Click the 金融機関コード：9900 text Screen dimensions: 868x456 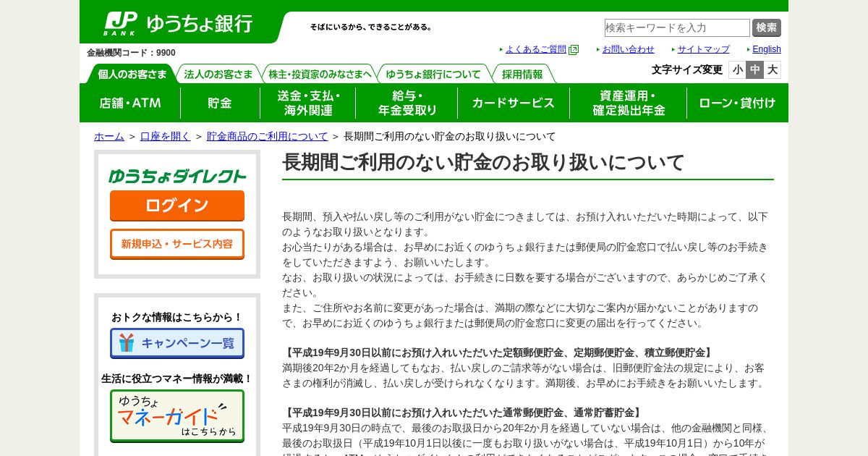131,53
